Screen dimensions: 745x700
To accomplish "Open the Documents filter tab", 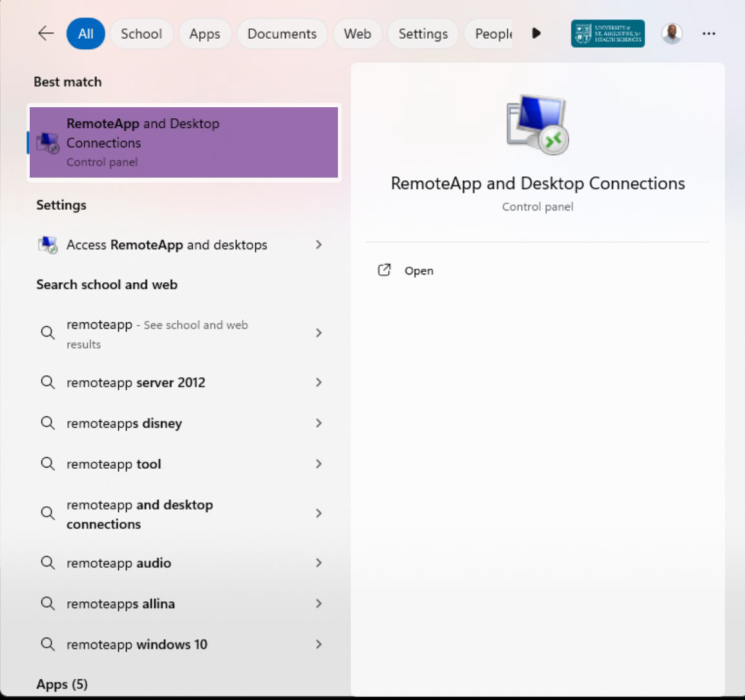I will pos(282,34).
